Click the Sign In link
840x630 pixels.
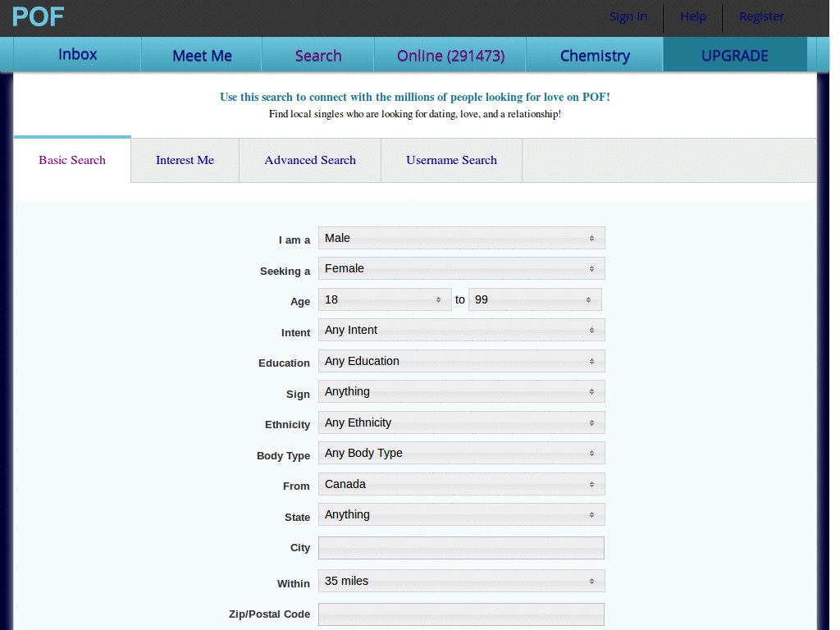click(628, 16)
